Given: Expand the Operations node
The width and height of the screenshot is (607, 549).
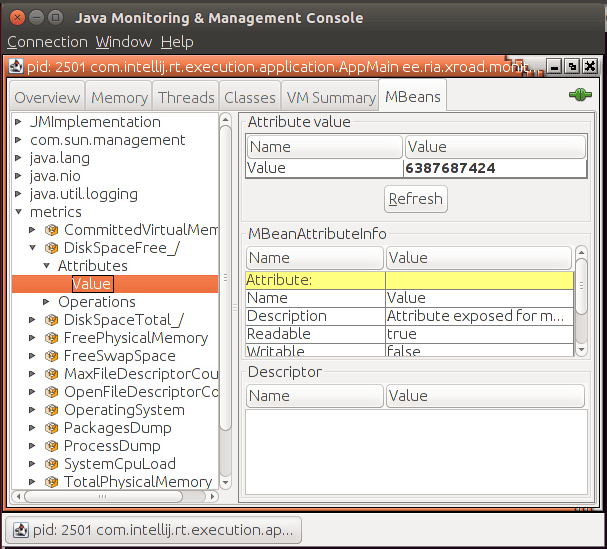Looking at the screenshot, I should point(46,302).
